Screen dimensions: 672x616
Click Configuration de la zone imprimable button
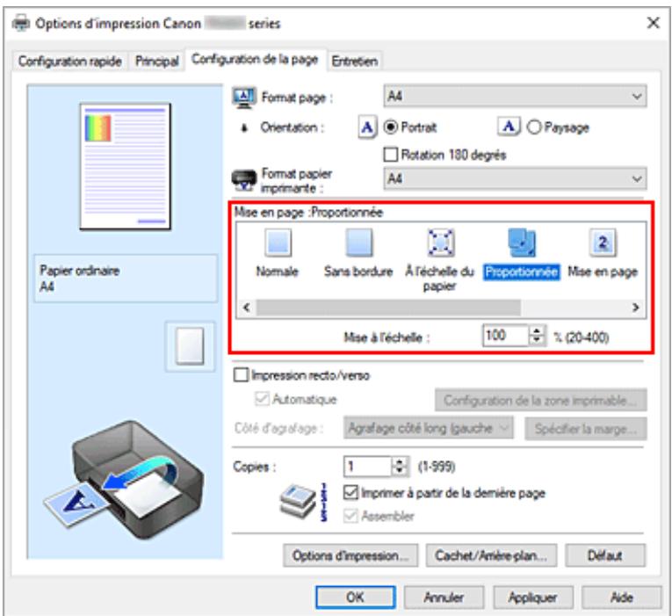[540, 400]
